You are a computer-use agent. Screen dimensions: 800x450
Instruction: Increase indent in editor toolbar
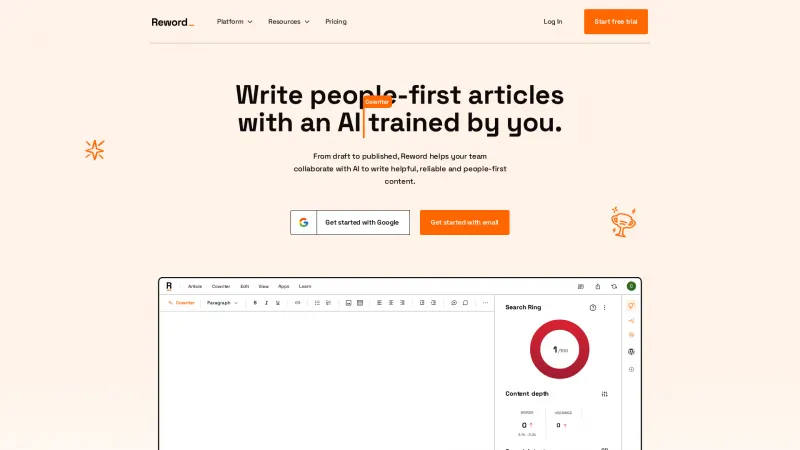(x=433, y=303)
